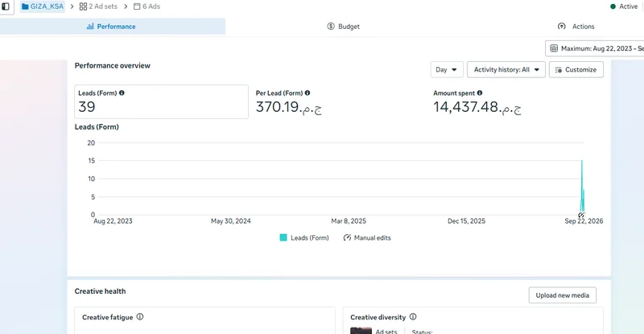Click the Amount spent info icon
644x334 pixels.
tap(479, 93)
